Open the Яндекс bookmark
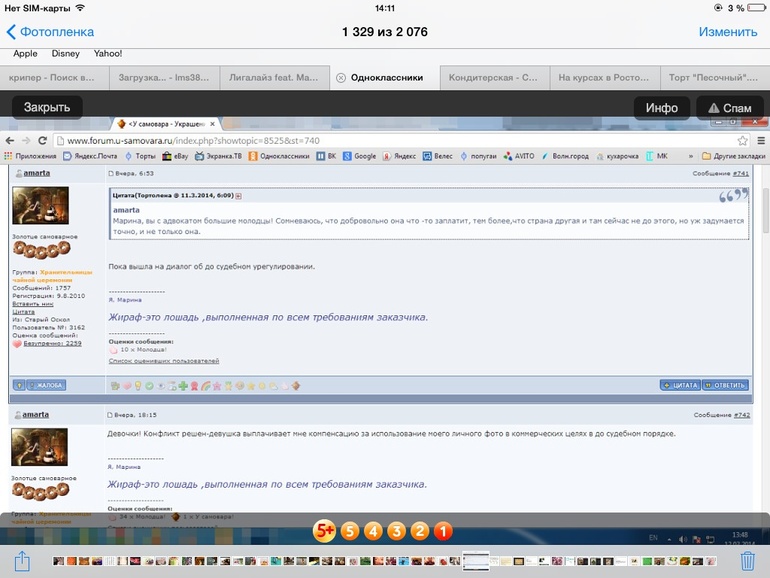The image size is (770, 578). coord(399,156)
